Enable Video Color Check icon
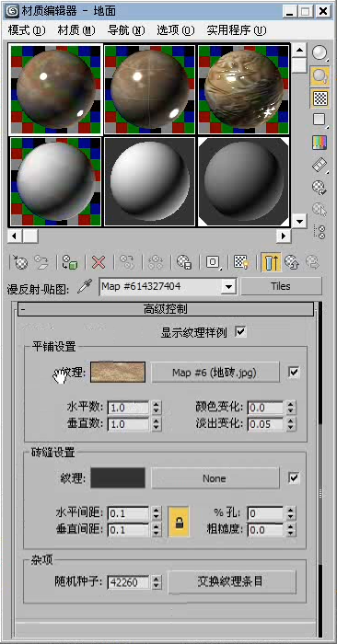Viewport: 337px width, 644px height. click(x=320, y=143)
